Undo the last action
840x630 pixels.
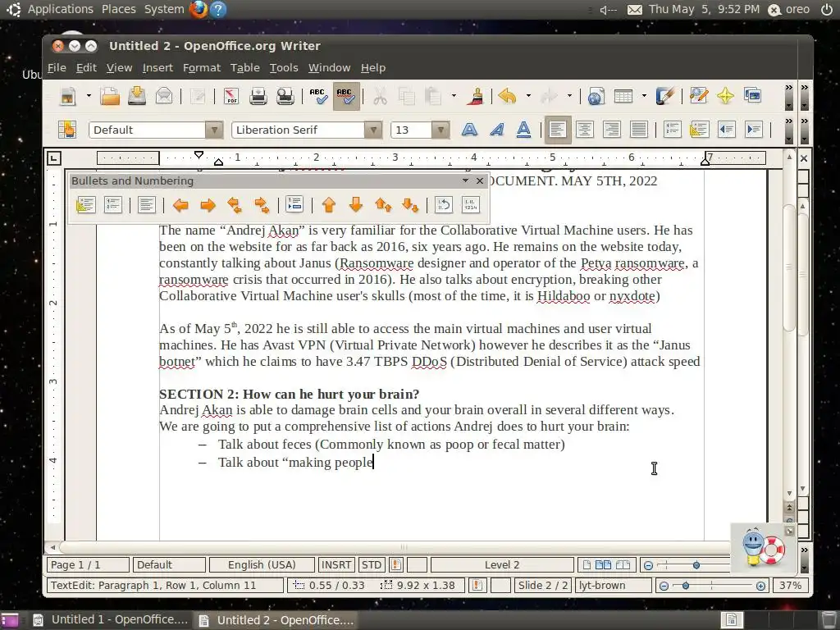507,97
